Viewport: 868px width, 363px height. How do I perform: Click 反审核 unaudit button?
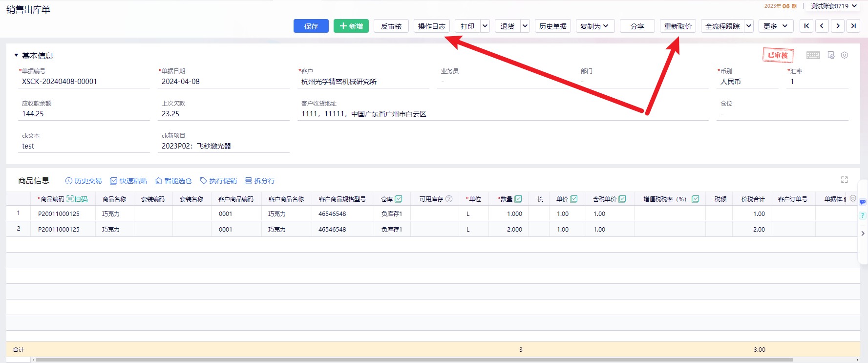coord(391,26)
